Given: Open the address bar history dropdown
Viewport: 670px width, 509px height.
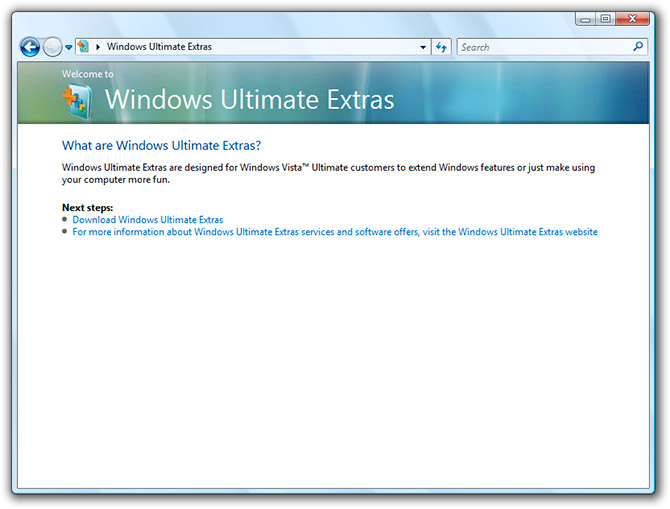Looking at the screenshot, I should click(x=423, y=47).
